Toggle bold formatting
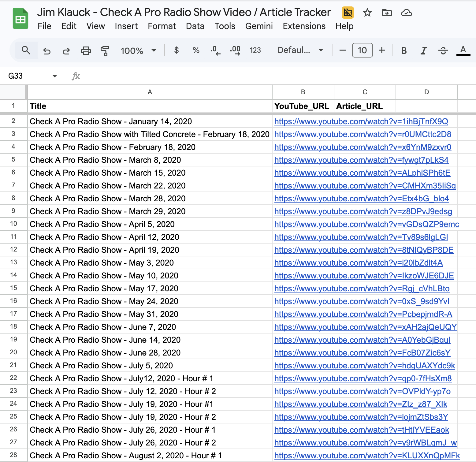476x462 pixels. click(403, 50)
